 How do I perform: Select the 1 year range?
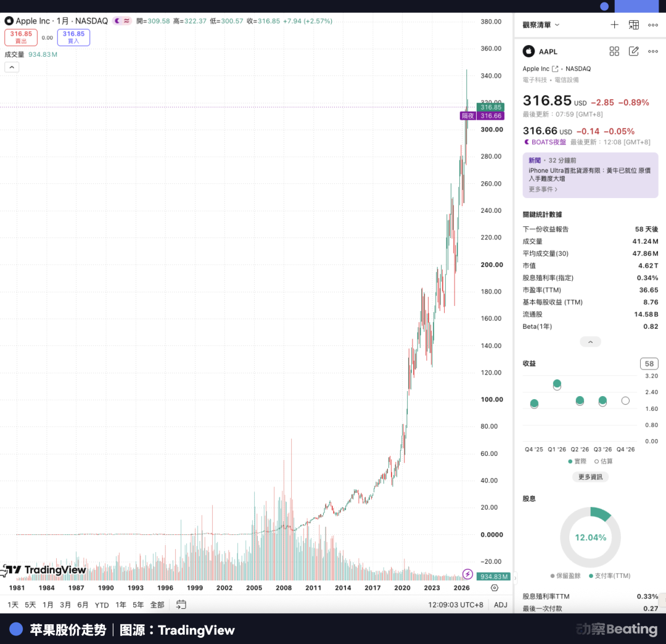(x=121, y=605)
